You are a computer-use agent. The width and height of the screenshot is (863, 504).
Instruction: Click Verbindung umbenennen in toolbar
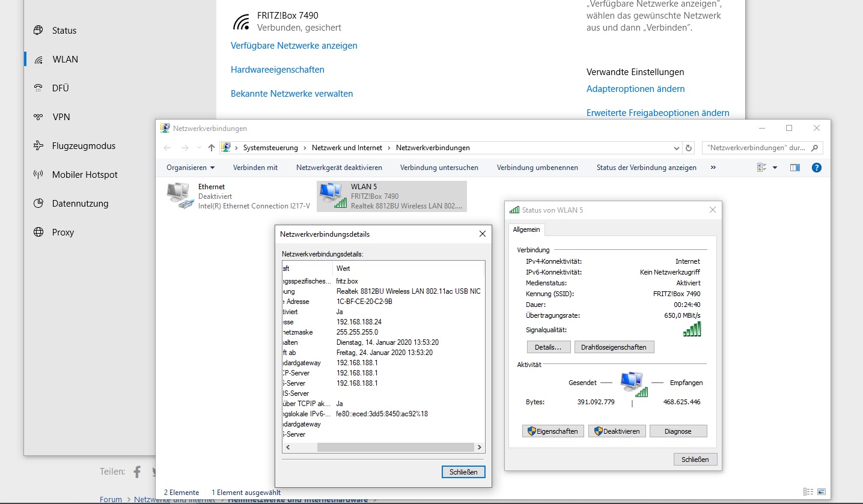(537, 168)
